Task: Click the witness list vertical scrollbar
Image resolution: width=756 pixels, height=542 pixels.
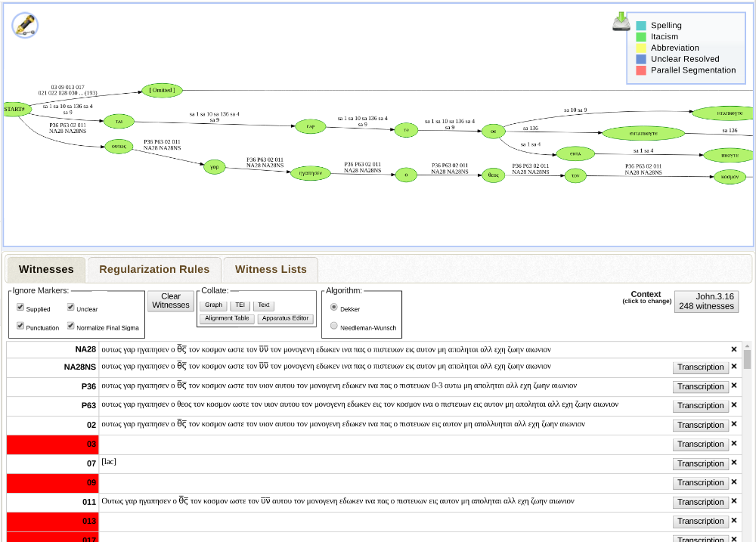Action: [748, 438]
